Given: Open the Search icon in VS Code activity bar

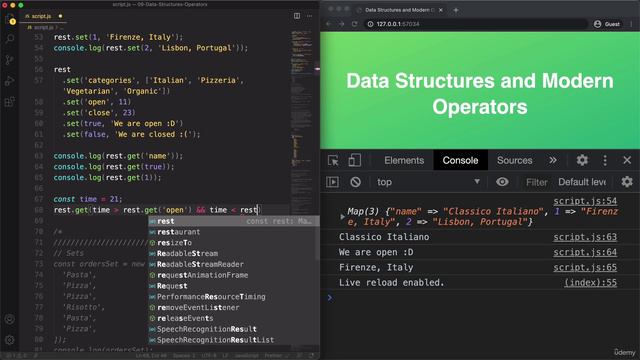Looking at the screenshot, I should pos(10,39).
